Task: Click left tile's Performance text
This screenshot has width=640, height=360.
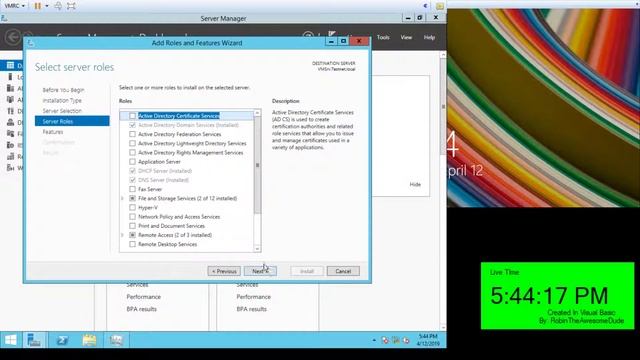Action: coord(144,297)
